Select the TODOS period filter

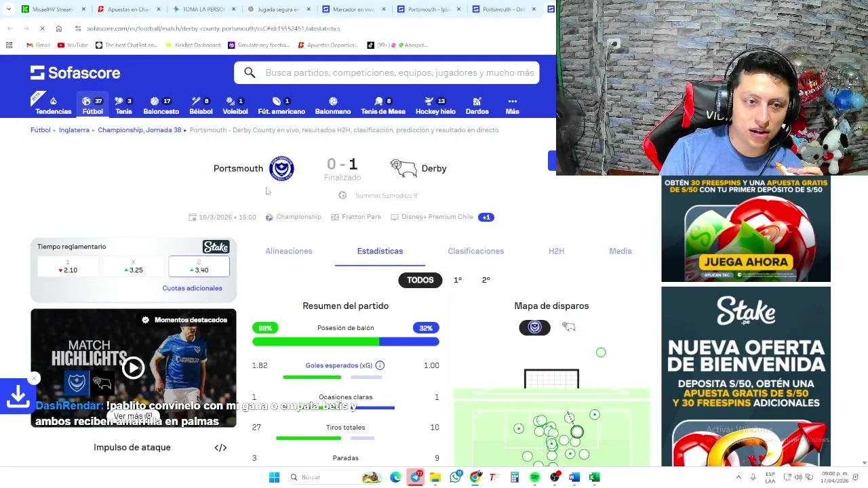tap(420, 280)
